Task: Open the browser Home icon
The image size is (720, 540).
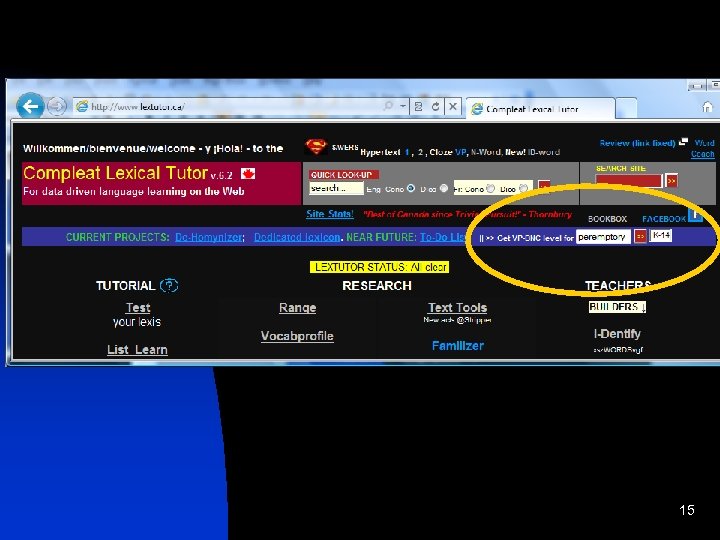Action: (708, 107)
